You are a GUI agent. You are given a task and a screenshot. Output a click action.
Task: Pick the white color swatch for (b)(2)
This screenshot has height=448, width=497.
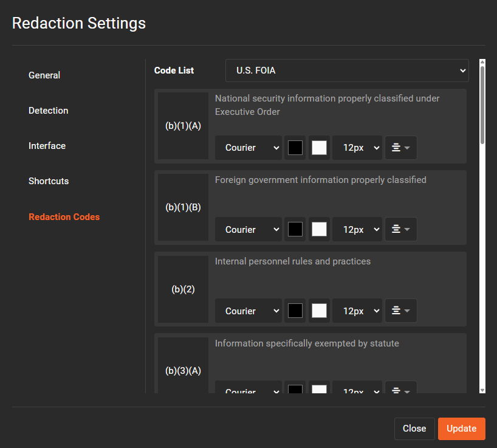coord(319,311)
